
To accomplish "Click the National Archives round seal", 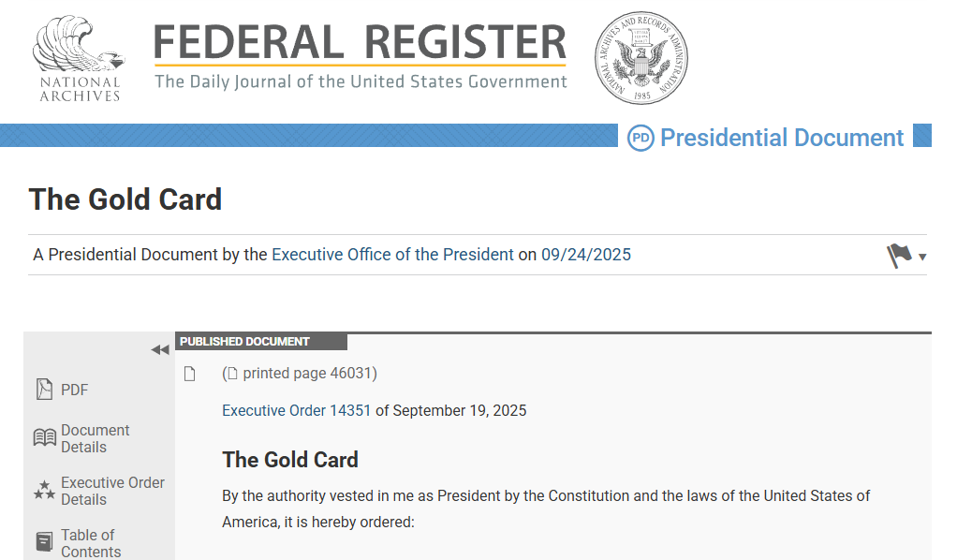I will tap(641, 58).
